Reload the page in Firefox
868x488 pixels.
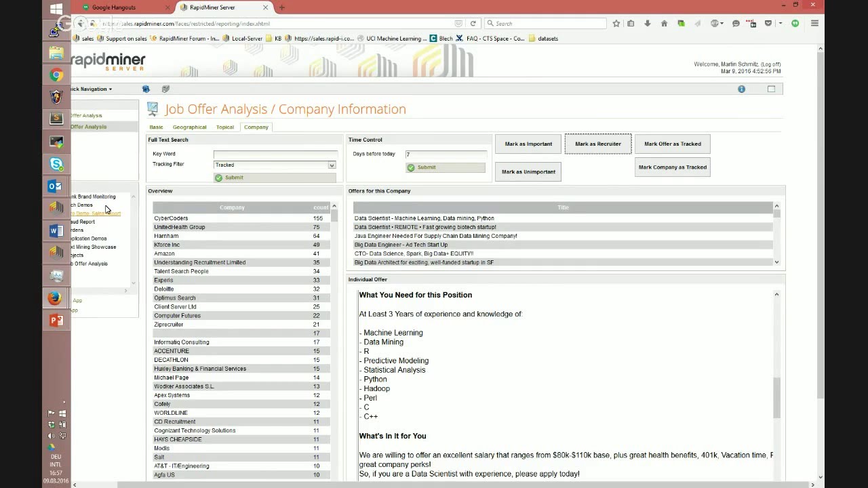coord(473,23)
